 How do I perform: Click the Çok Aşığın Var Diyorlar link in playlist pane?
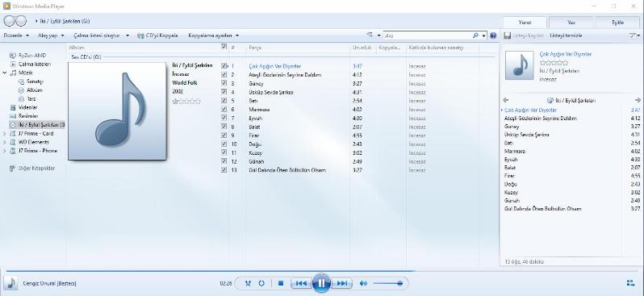tap(565, 54)
